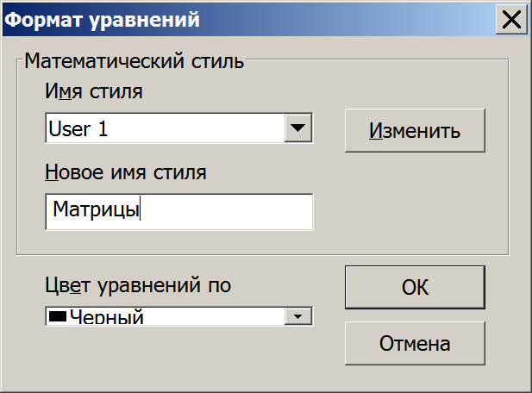Click the Изменить button
This screenshot has width=532, height=393.
(415, 130)
